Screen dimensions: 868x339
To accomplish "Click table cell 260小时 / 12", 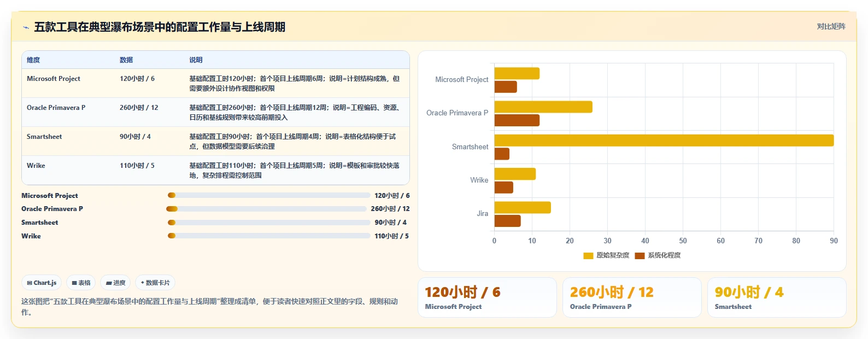I will [x=139, y=108].
